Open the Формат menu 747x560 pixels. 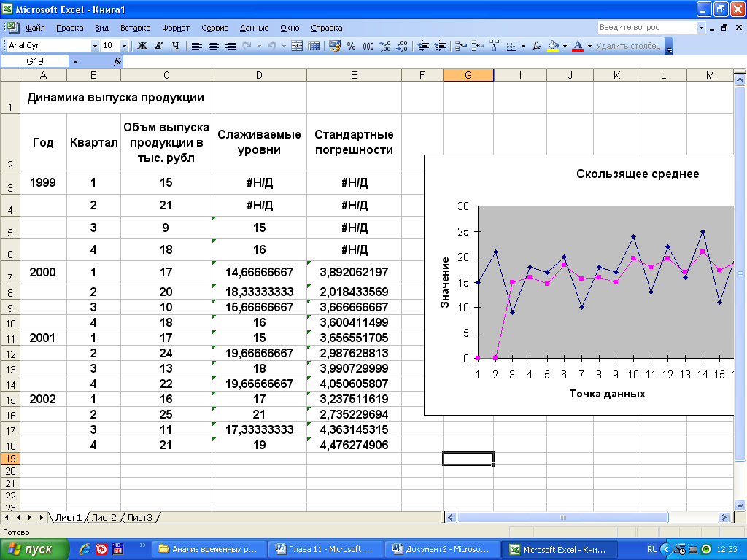point(176,28)
